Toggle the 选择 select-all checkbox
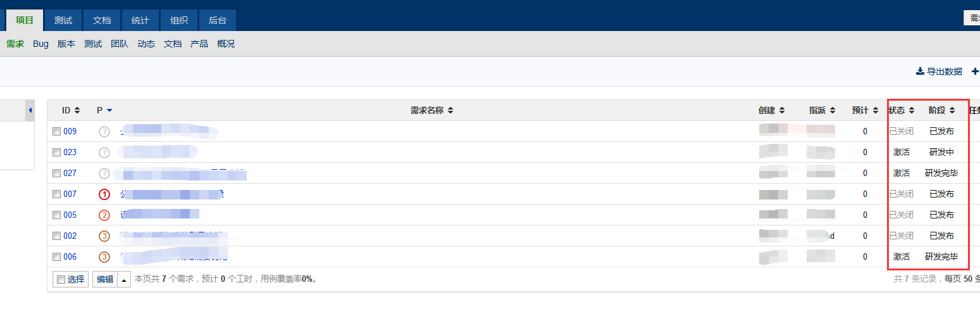The height and width of the screenshot is (316, 980). coord(61,279)
